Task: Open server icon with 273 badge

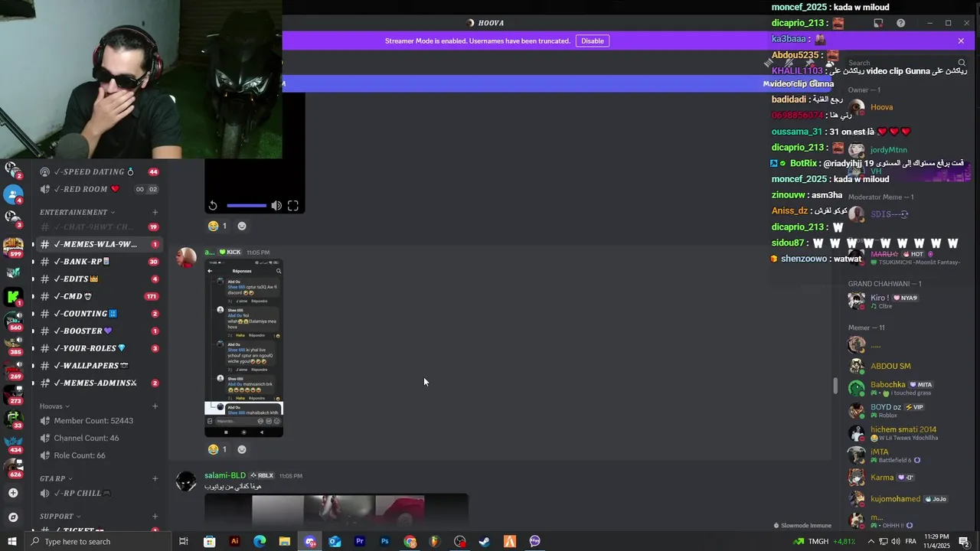Action: click(x=12, y=394)
